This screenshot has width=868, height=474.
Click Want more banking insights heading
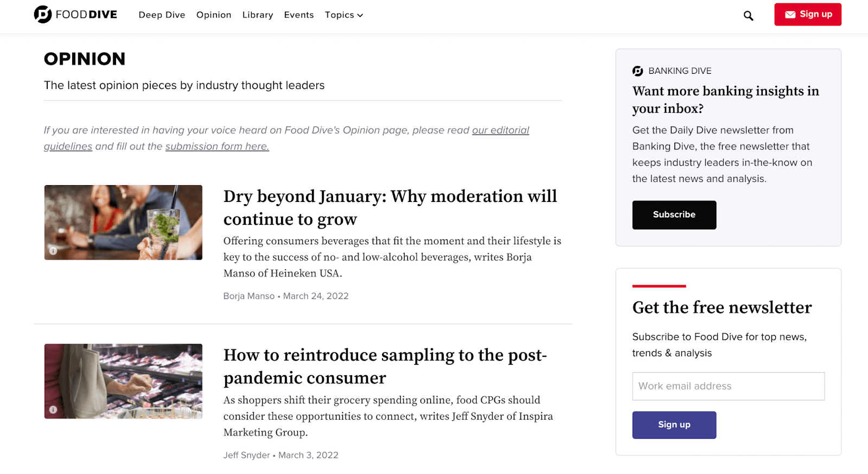726,100
